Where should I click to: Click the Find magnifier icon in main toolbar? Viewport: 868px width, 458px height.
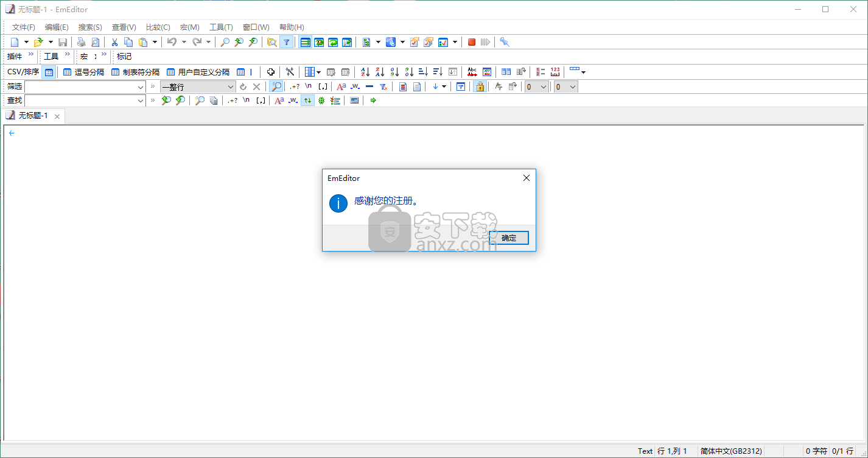(225, 42)
